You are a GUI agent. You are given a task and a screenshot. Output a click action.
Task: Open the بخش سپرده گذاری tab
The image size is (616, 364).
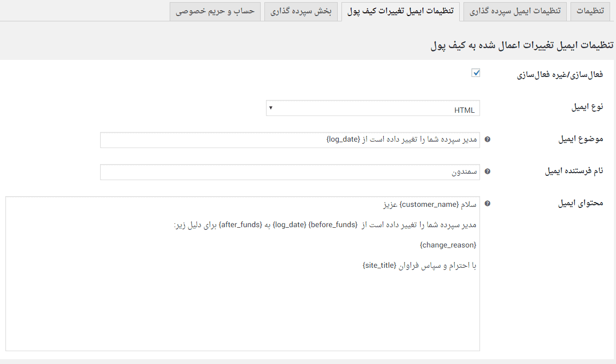301,11
